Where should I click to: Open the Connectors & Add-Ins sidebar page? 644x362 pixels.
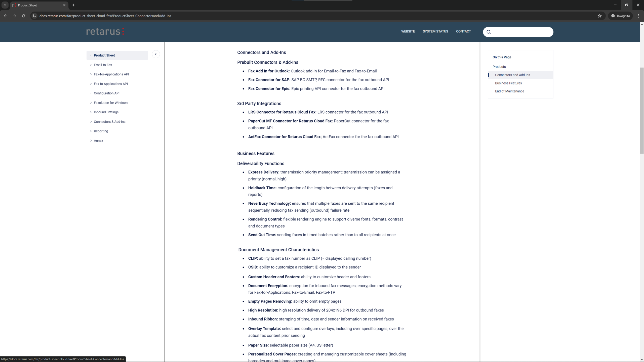point(109,122)
